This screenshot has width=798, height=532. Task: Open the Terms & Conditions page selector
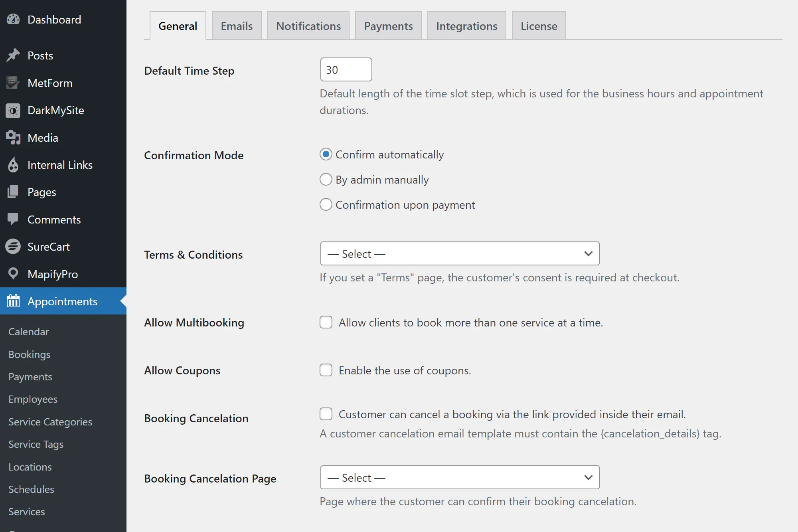[x=459, y=253]
